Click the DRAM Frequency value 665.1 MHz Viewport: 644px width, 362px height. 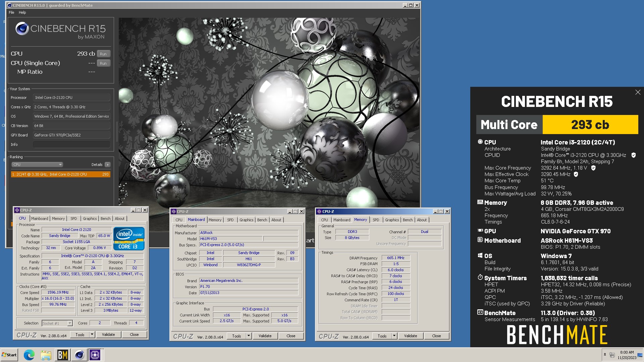(396, 258)
